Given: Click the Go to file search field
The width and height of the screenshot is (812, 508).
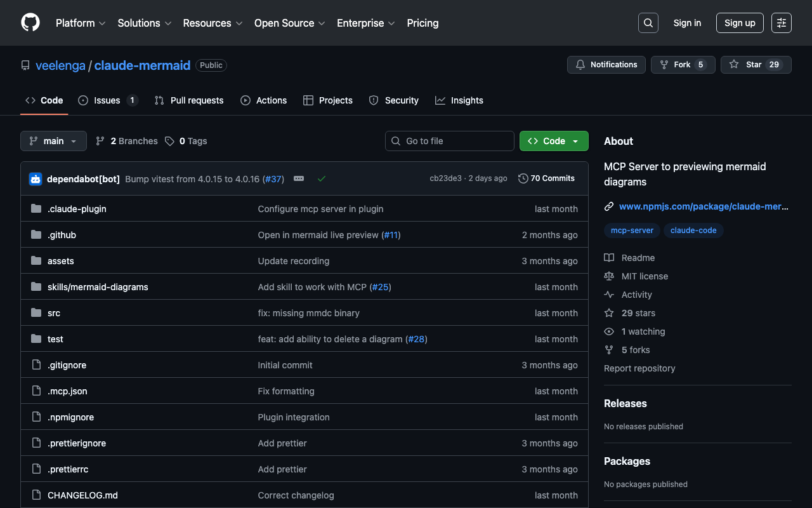Looking at the screenshot, I should tap(449, 141).
